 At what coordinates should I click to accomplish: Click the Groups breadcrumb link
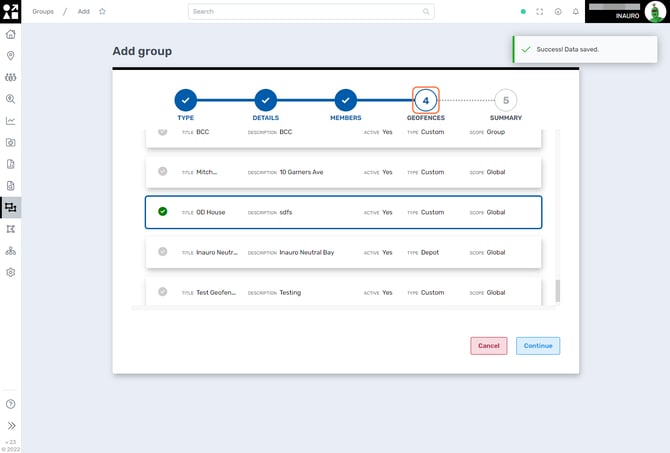[x=43, y=12]
